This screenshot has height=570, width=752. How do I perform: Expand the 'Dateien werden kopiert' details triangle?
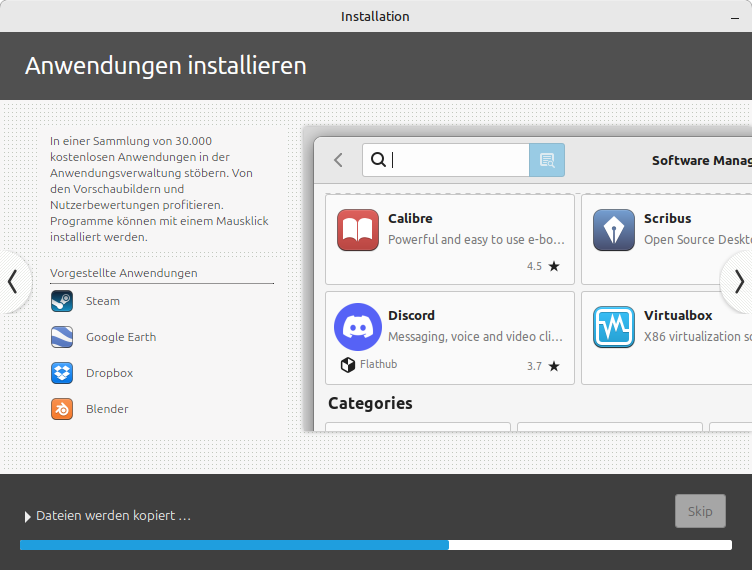click(27, 516)
